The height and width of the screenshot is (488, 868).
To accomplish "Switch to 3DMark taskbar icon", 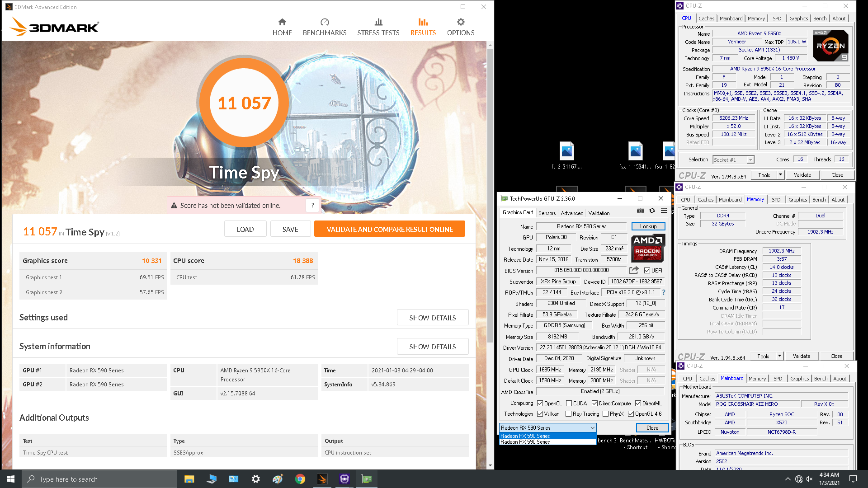I will [322, 479].
